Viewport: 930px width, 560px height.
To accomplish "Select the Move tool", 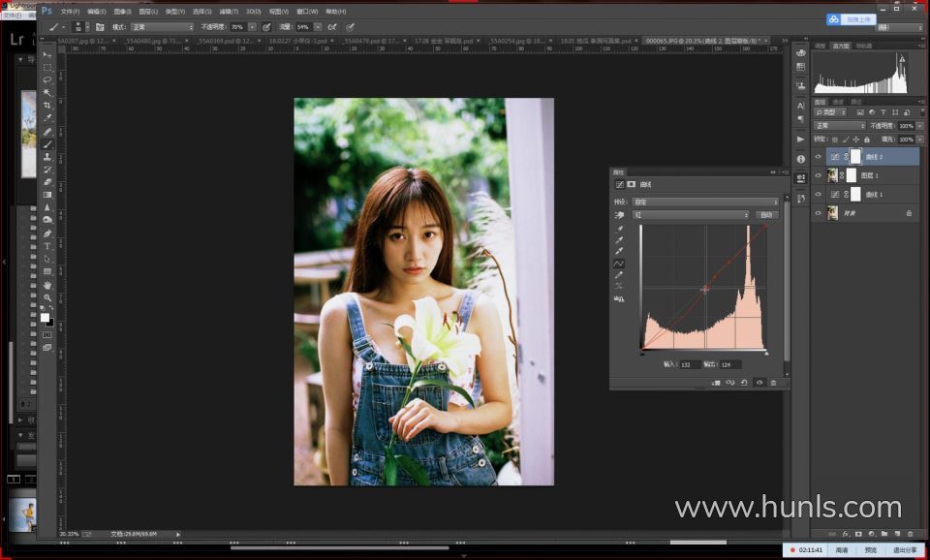I will pyautogui.click(x=47, y=54).
